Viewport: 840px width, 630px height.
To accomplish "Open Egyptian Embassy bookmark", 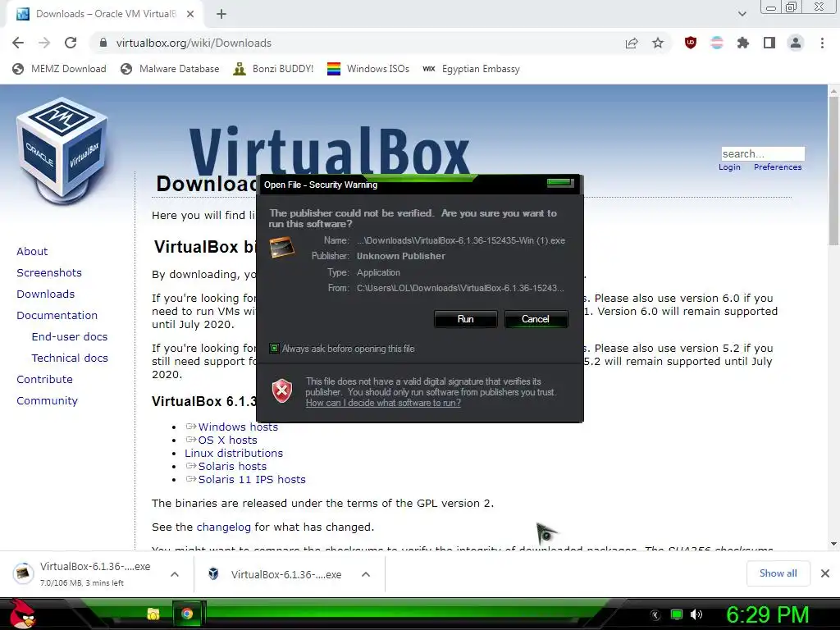I will click(471, 69).
